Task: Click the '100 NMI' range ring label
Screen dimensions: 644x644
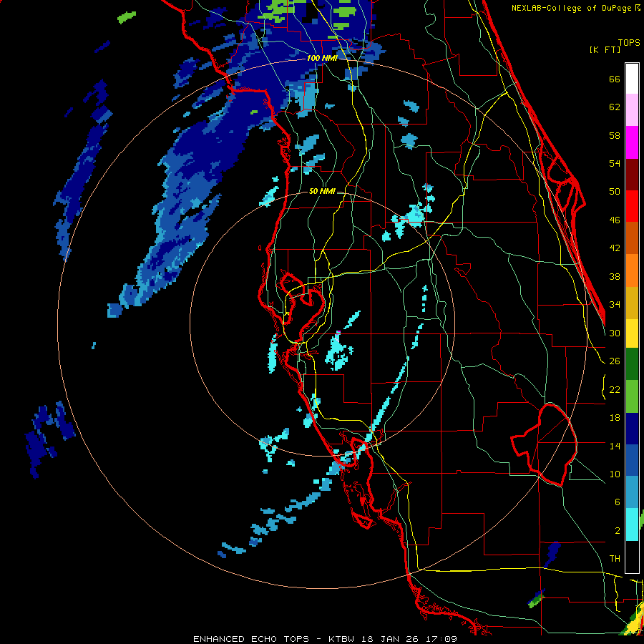Action: click(322, 59)
